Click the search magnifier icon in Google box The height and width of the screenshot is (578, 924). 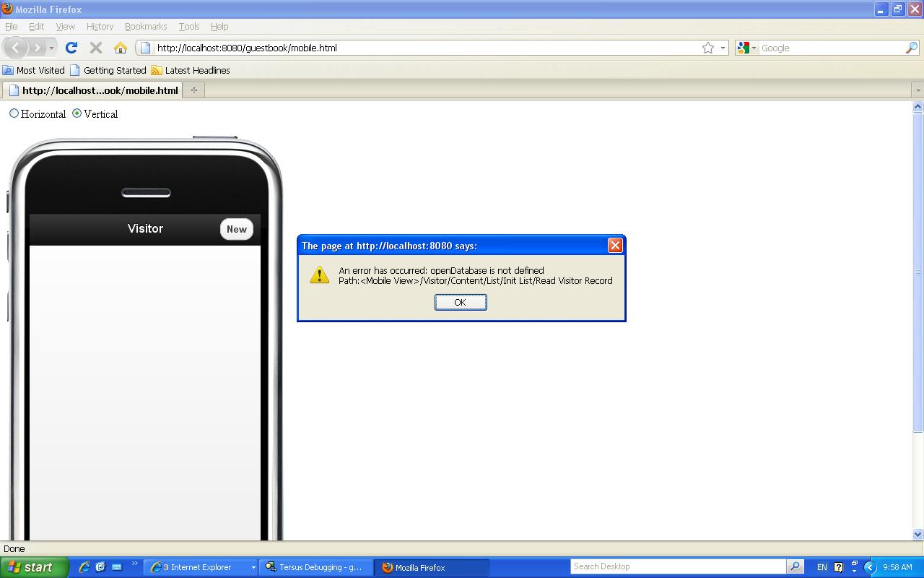pyautogui.click(x=912, y=48)
